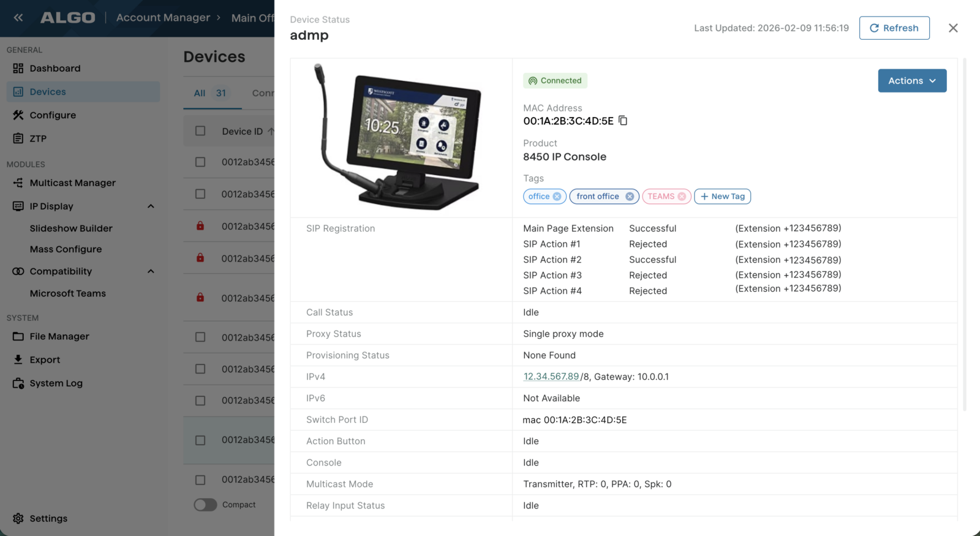980x536 pixels.
Task: Open the IPv4 address link 12.34.567.89
Action: [551, 377]
